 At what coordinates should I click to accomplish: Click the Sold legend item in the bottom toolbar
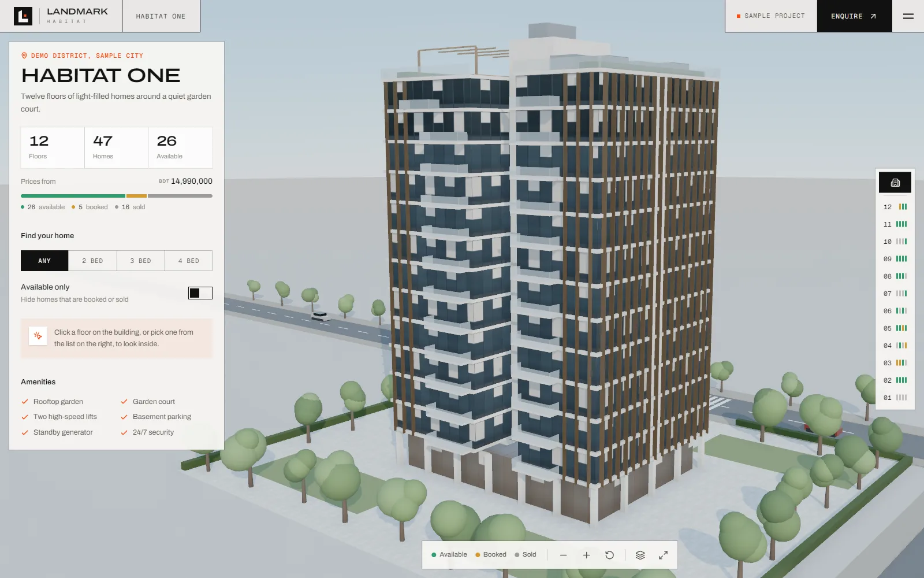[x=526, y=555]
